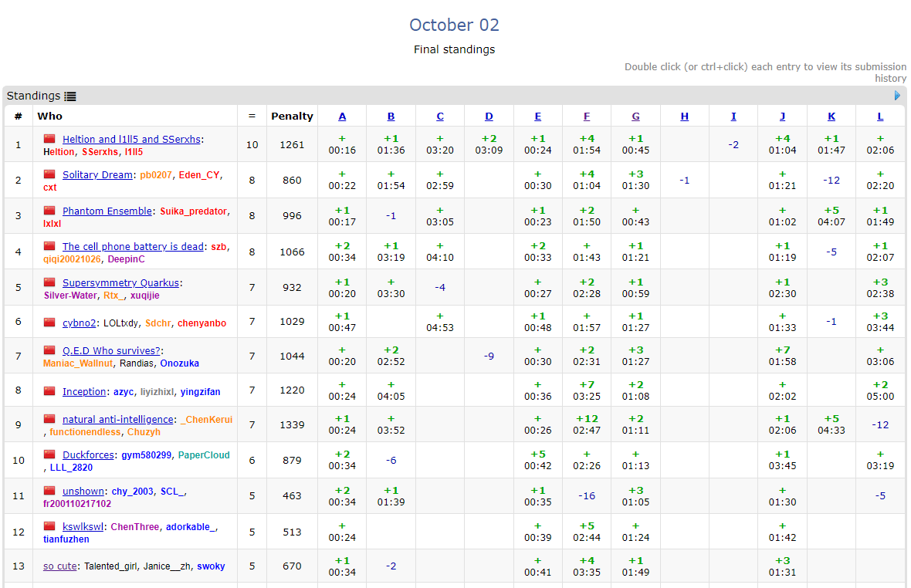Click the flag icon beside Duckforces team

49,455
